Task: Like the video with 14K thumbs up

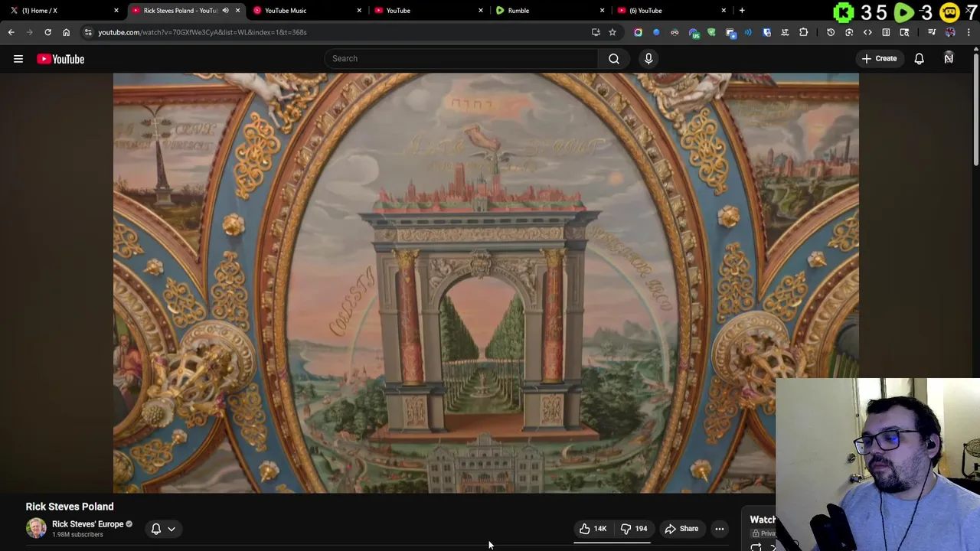Action: pyautogui.click(x=593, y=529)
